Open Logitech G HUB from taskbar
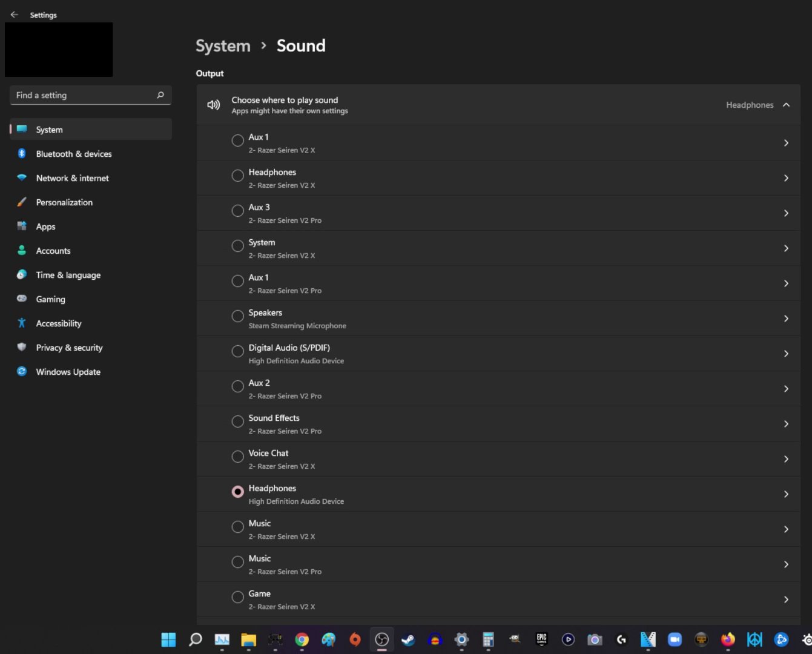The width and height of the screenshot is (812, 654). click(621, 639)
